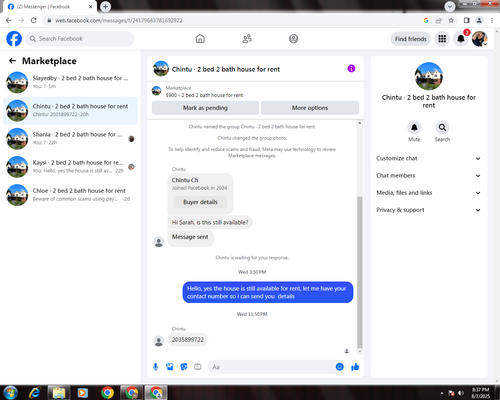
Task: Reload the page in browser
Action: (34, 20)
